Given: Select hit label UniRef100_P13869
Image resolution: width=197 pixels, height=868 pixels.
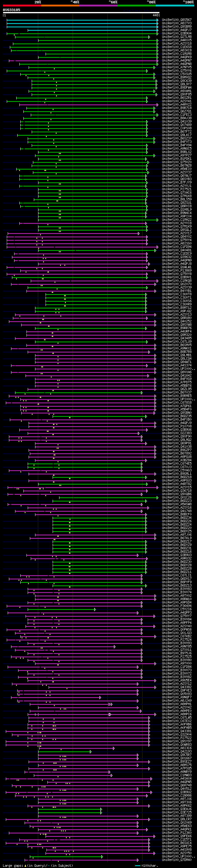Looking at the screenshot, I should point(177,270).
